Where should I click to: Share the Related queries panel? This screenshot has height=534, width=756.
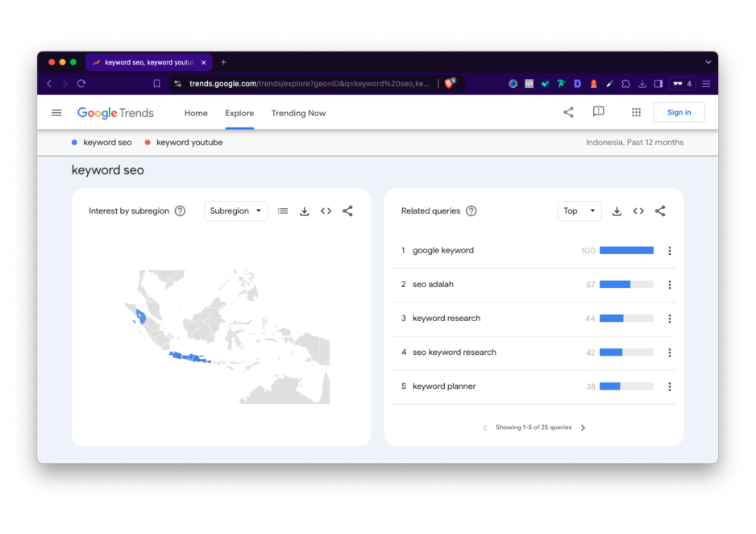click(x=660, y=211)
